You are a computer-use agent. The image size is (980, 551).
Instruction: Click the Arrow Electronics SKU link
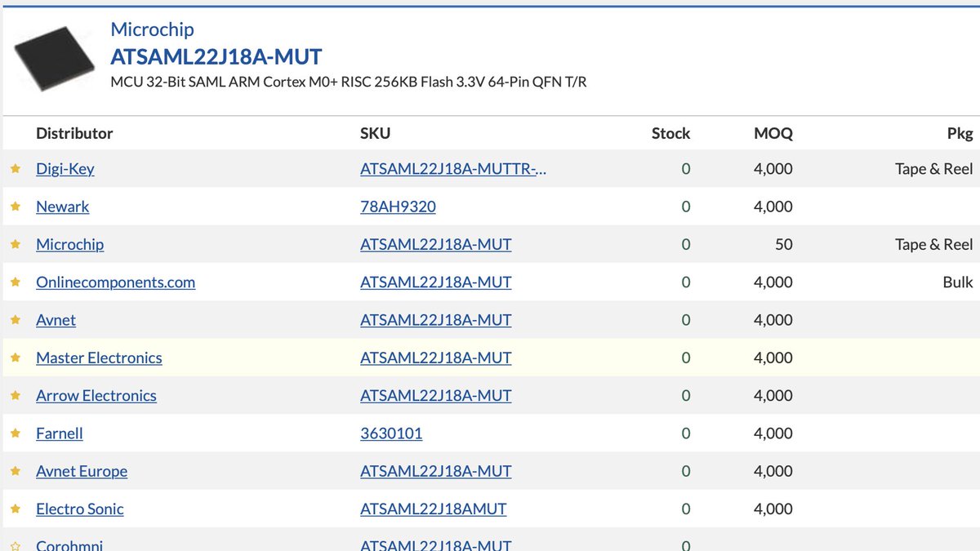[436, 395]
